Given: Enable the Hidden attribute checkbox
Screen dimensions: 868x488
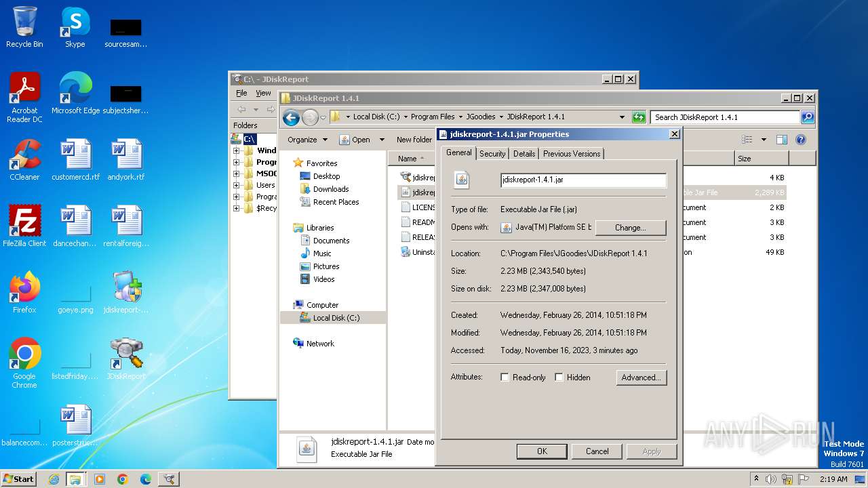Looking at the screenshot, I should 559,378.
